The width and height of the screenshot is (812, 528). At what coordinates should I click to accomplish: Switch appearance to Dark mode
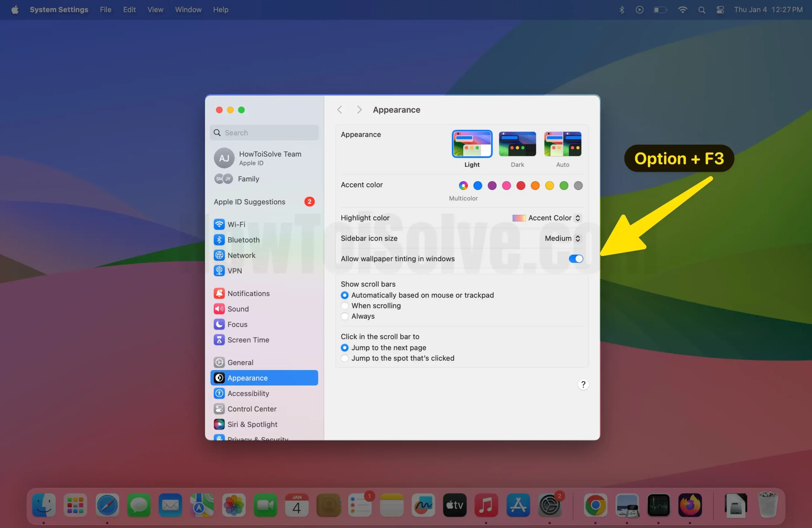[x=517, y=144]
